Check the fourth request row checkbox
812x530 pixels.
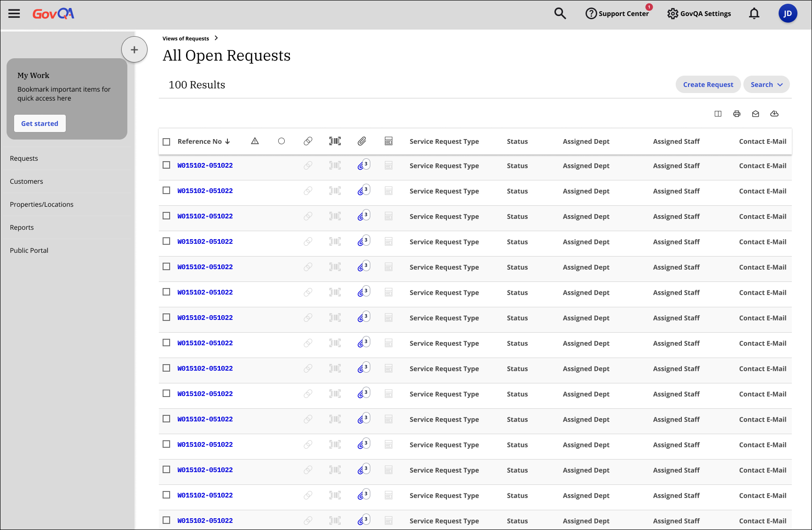tap(166, 241)
